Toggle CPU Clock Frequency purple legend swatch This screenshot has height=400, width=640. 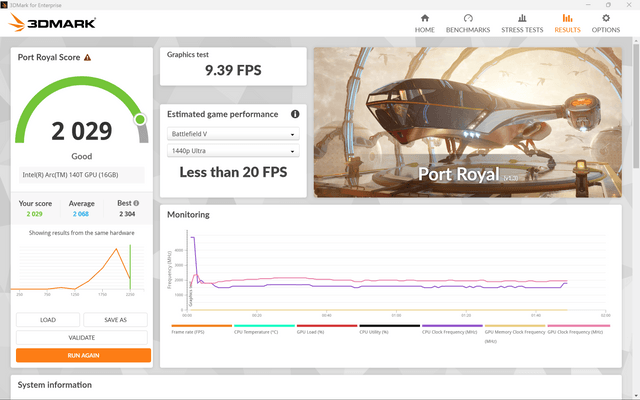(452, 326)
